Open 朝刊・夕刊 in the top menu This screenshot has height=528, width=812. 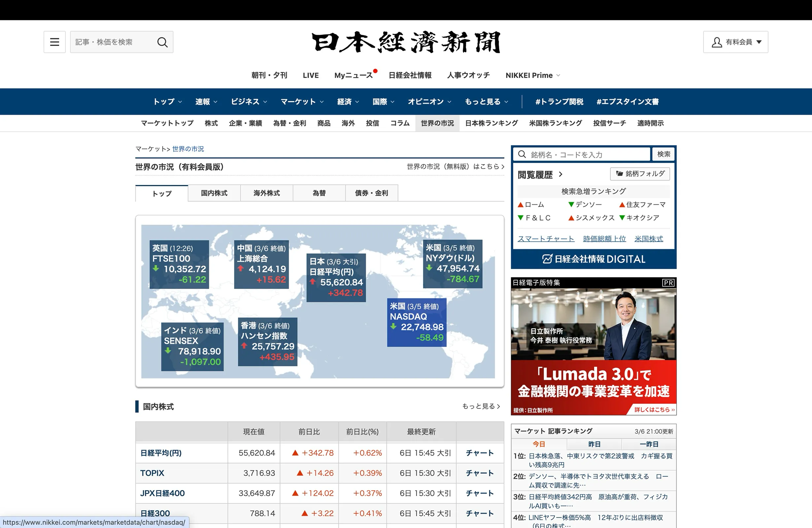(x=269, y=75)
